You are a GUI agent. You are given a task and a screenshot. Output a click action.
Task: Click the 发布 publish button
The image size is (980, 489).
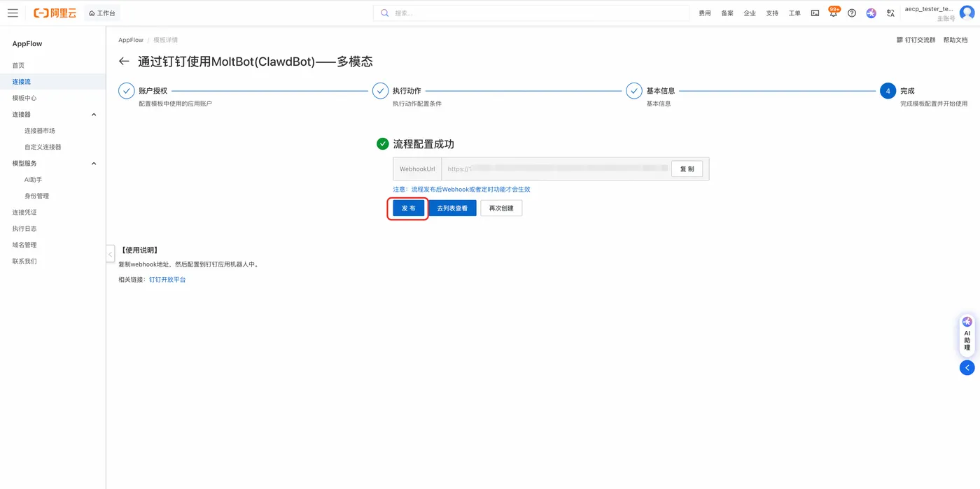(408, 208)
